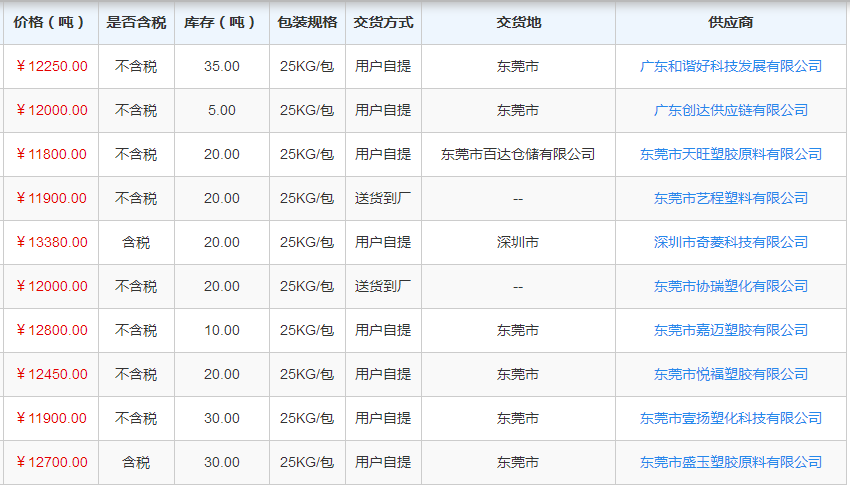850x487 pixels.
Task: Open supplier 东莞市艺程塑料有限公司
Action: (730, 198)
